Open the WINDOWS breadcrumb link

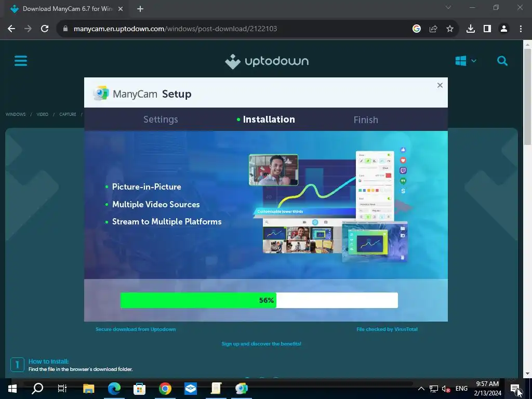[x=16, y=114]
